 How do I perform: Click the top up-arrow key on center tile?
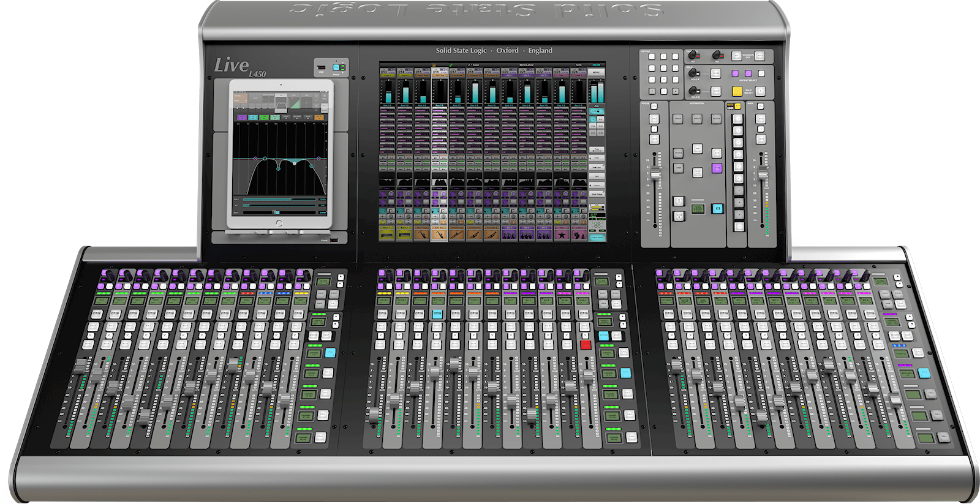pyautogui.click(x=619, y=277)
